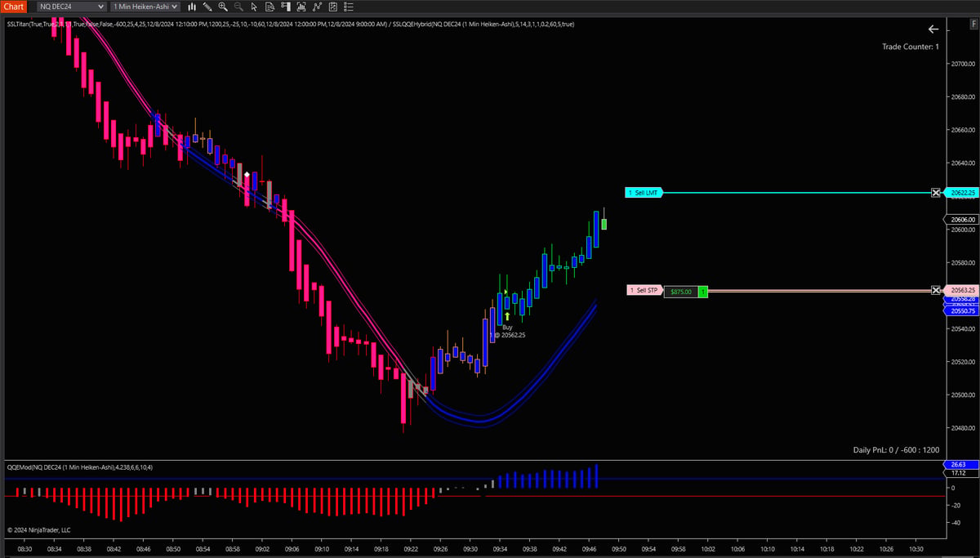This screenshot has width=980, height=558.
Task: Select the zoom out magnifier tool
Action: 238,7
